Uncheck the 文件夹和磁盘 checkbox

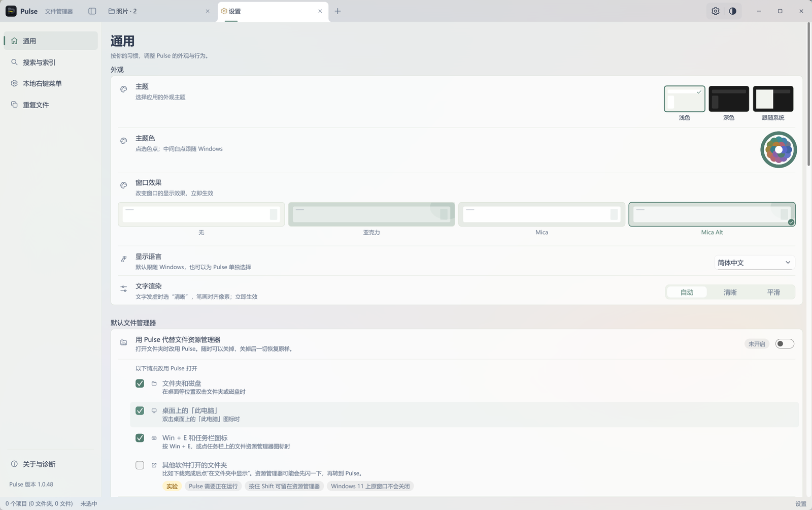(x=140, y=384)
